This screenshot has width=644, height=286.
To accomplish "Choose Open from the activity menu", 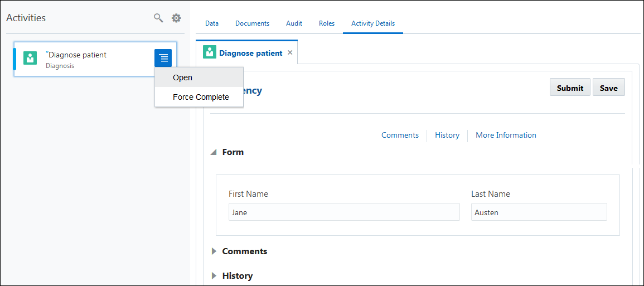I will 182,77.
